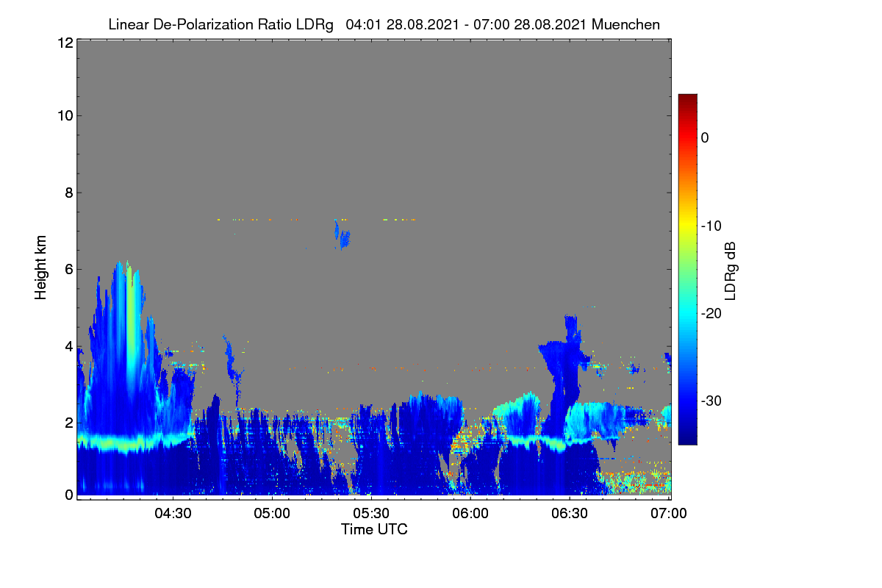Click the 05:00 time axis tick label
The image size is (882, 588).
tap(272, 513)
